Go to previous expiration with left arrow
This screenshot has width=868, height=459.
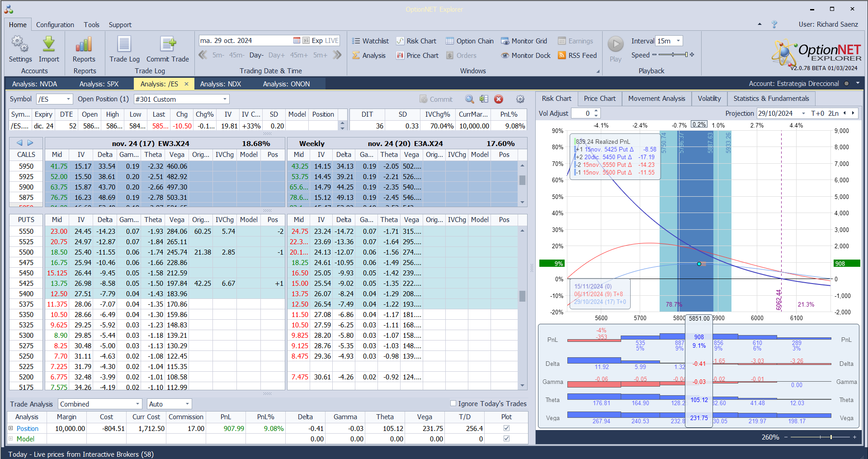19,143
